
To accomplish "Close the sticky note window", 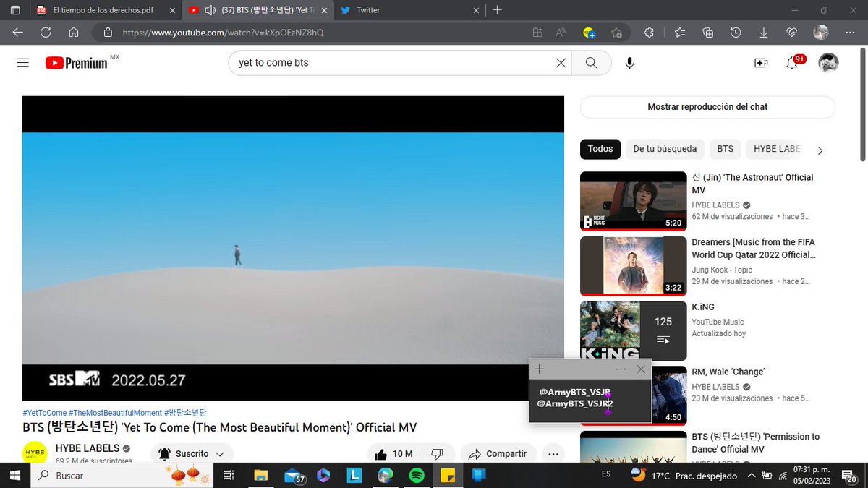I will click(641, 369).
